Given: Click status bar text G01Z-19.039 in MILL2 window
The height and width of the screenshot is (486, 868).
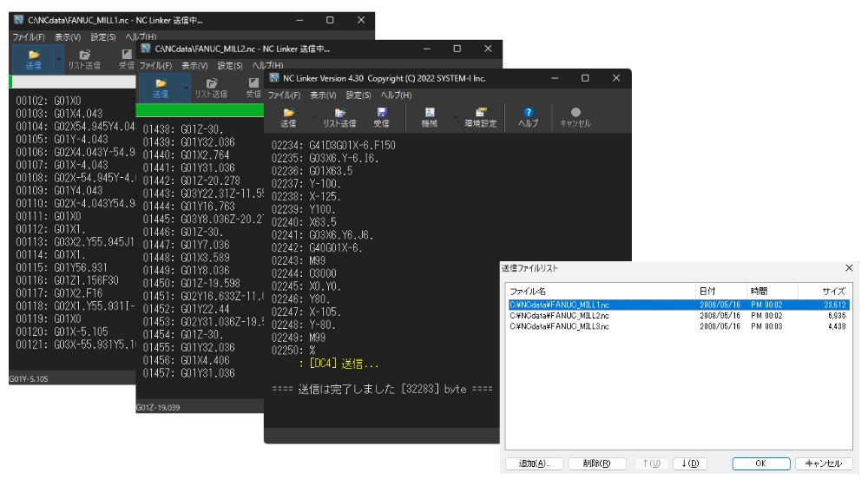Looking at the screenshot, I should click(x=158, y=407).
